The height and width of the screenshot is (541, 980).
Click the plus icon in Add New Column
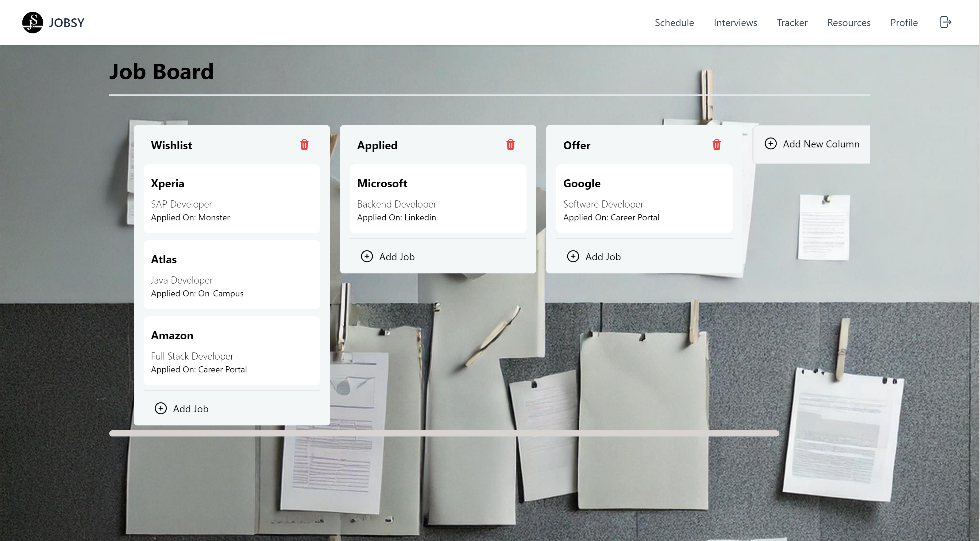coord(771,144)
